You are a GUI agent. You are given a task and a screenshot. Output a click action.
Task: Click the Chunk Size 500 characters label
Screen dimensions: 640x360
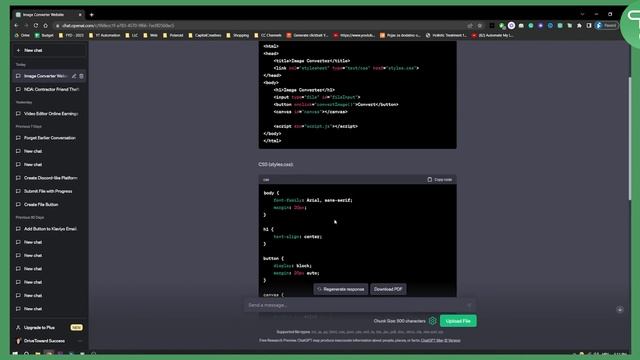pyautogui.click(x=399, y=321)
